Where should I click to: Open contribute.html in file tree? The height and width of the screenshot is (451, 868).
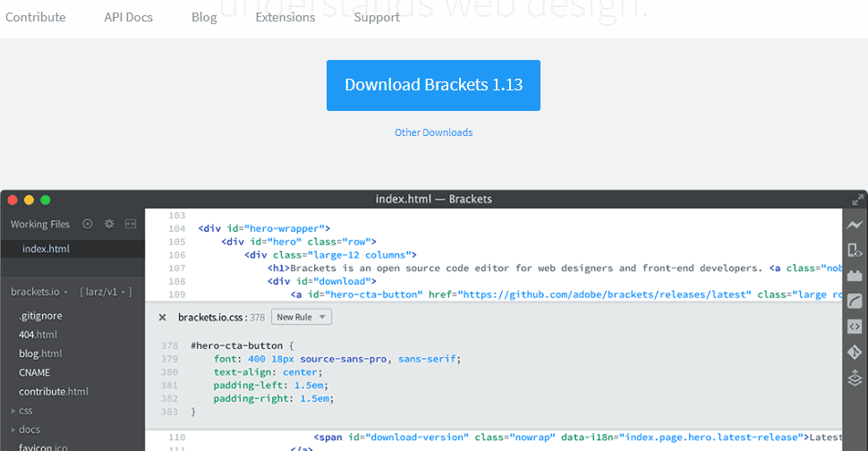coord(54,391)
